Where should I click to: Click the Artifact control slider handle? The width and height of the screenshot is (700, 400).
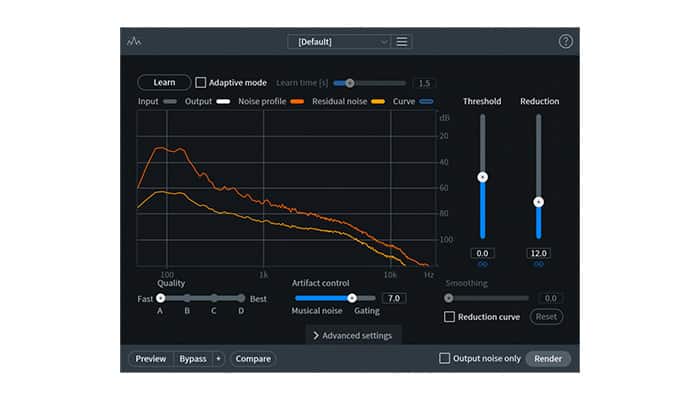tap(352, 298)
